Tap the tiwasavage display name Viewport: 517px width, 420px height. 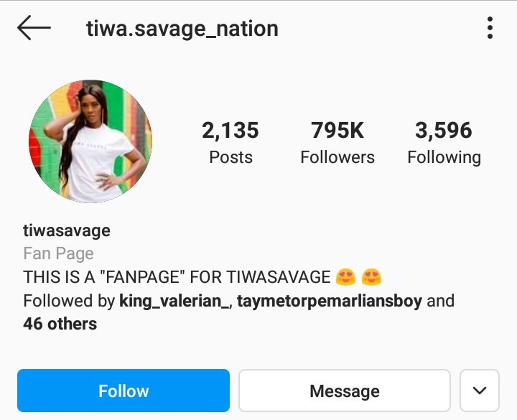tap(67, 230)
